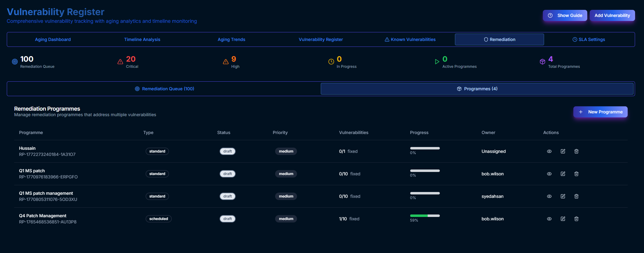Create a New Programme
Image resolution: width=644 pixels, height=253 pixels.
600,112
